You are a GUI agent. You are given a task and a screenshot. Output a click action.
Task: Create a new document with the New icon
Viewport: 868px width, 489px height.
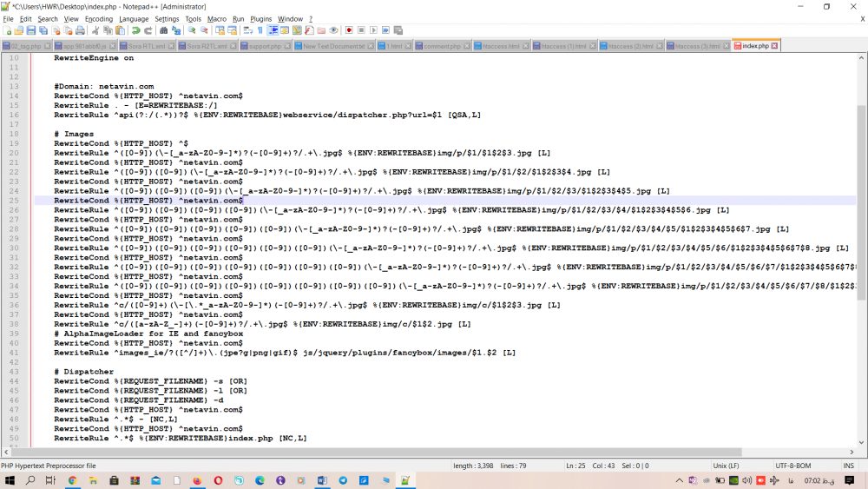[7, 30]
